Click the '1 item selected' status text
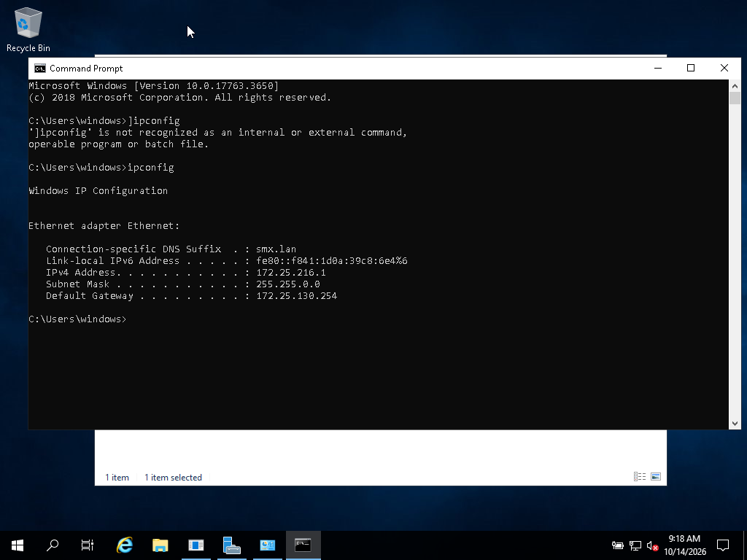 [x=173, y=477]
